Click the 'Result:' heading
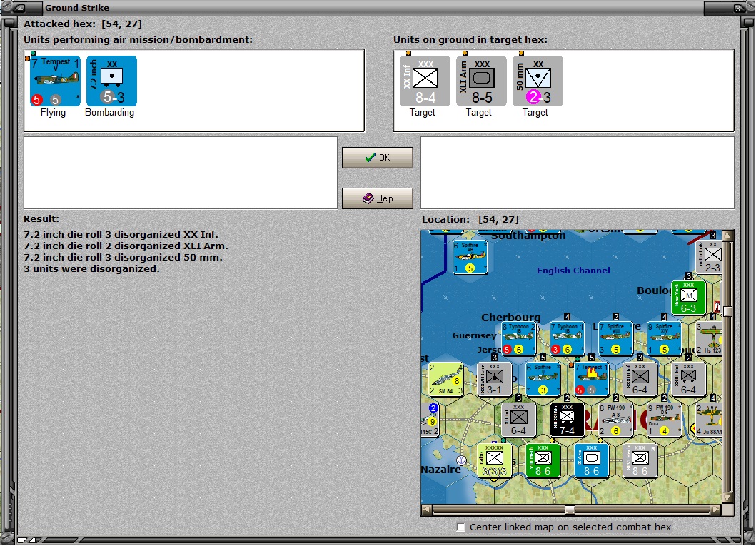 point(41,219)
